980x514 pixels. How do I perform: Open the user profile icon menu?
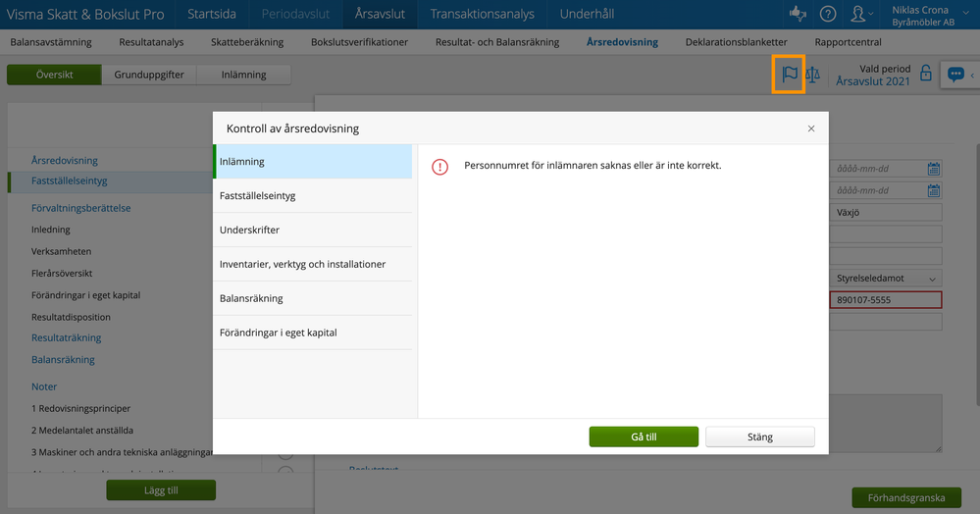(x=860, y=14)
